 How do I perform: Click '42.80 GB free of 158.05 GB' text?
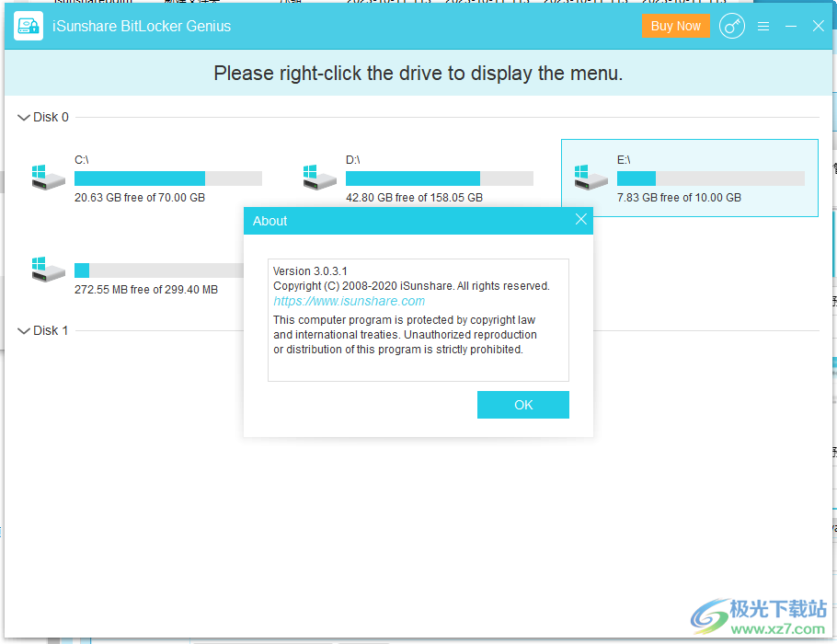tap(414, 198)
